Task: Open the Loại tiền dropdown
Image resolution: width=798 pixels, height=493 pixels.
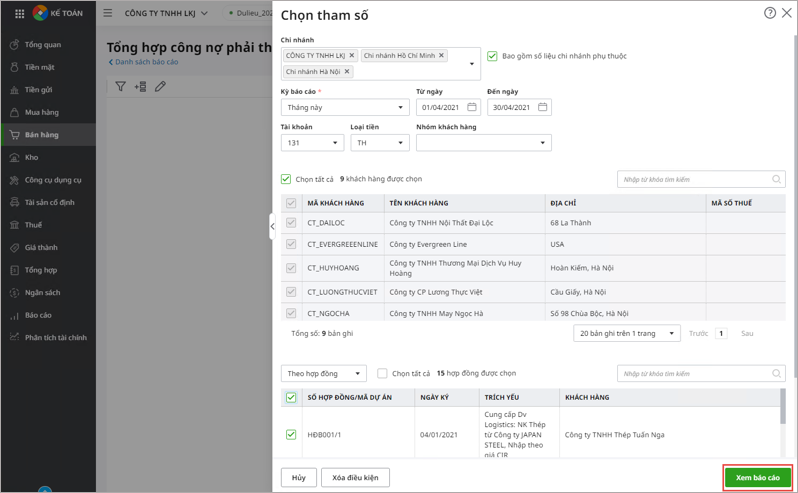Action: pyautogui.click(x=380, y=143)
